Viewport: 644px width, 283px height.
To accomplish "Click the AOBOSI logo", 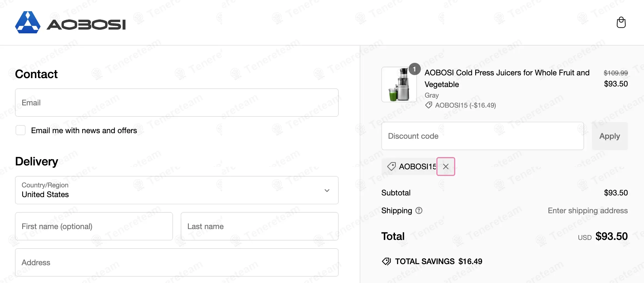I will tap(70, 23).
